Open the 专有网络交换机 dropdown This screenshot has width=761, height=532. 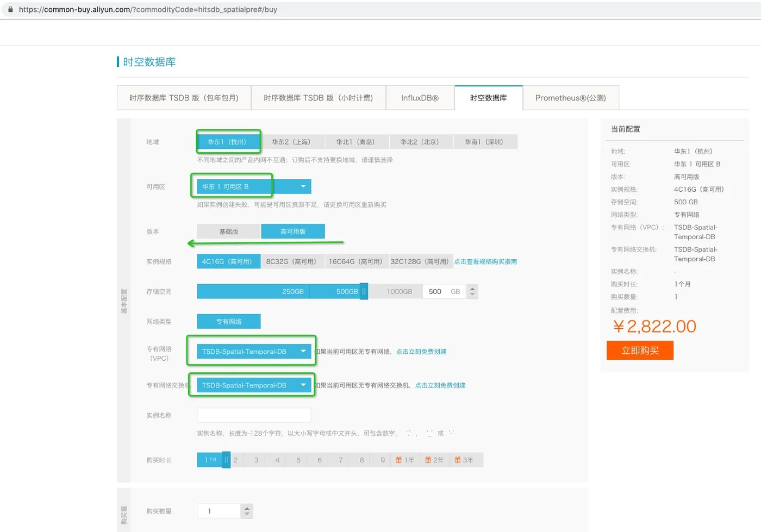coord(254,385)
